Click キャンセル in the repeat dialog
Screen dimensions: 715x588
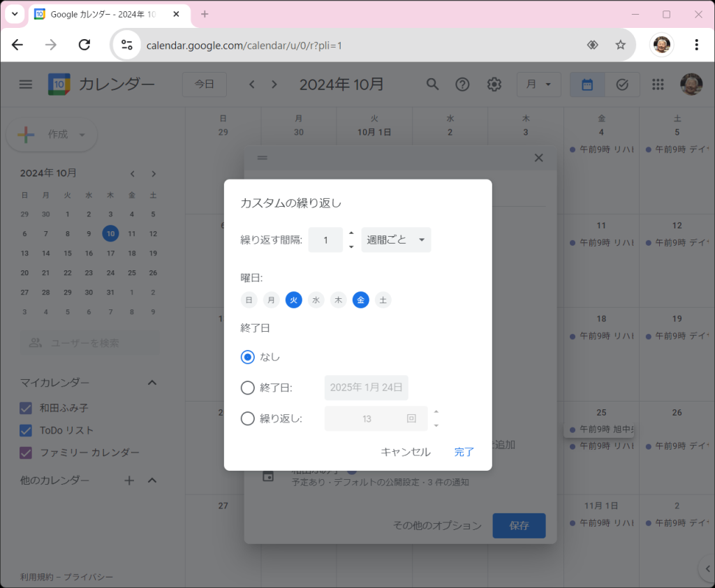click(405, 452)
